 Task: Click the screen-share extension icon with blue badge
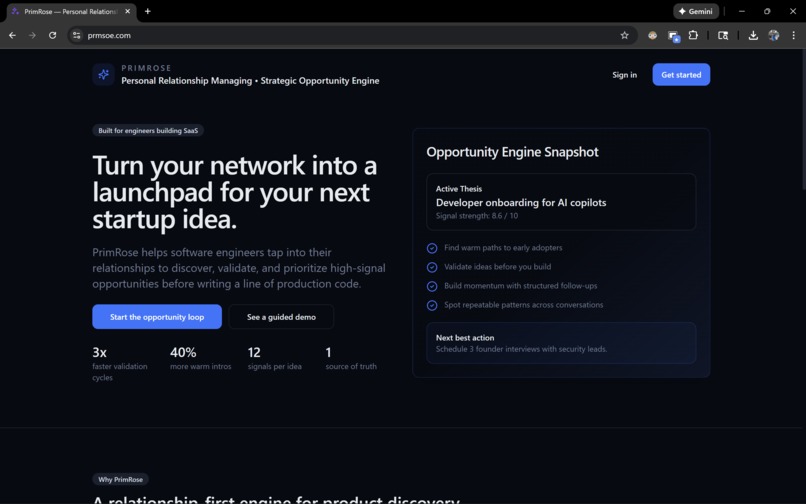click(x=673, y=36)
